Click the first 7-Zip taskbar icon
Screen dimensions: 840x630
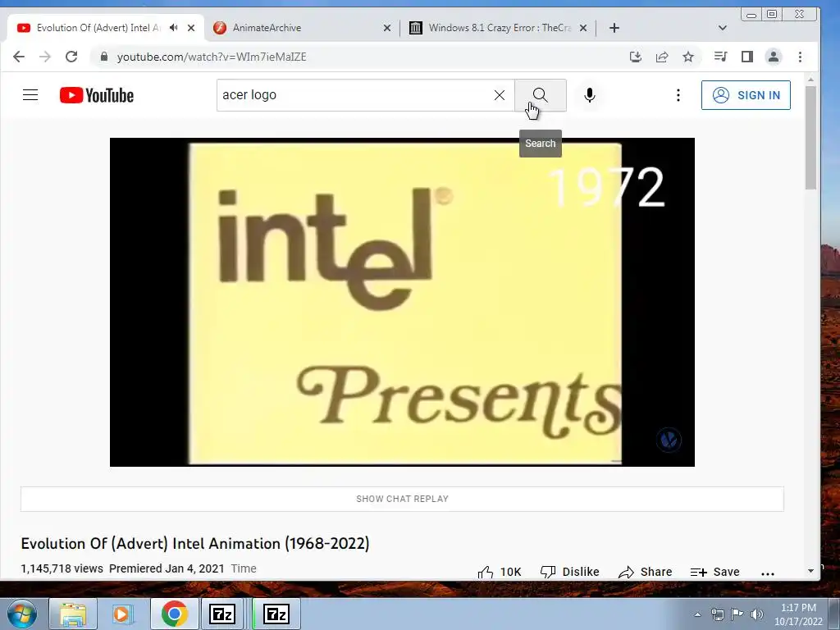coord(223,614)
